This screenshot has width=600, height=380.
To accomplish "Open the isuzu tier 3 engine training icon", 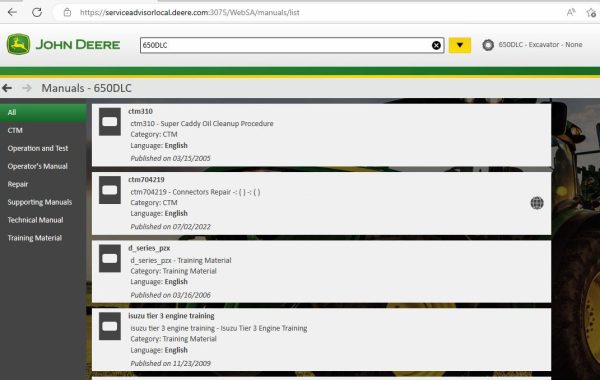I will [x=110, y=326].
